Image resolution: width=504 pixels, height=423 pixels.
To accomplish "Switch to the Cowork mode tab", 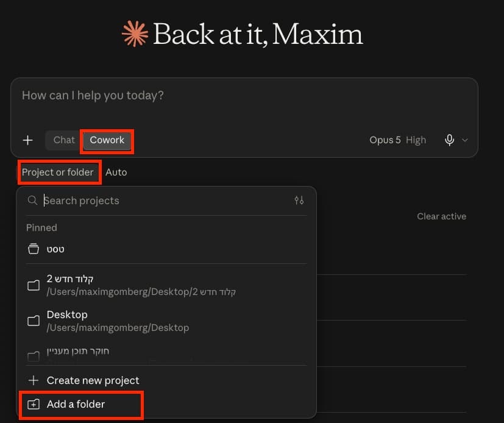I will coord(107,140).
